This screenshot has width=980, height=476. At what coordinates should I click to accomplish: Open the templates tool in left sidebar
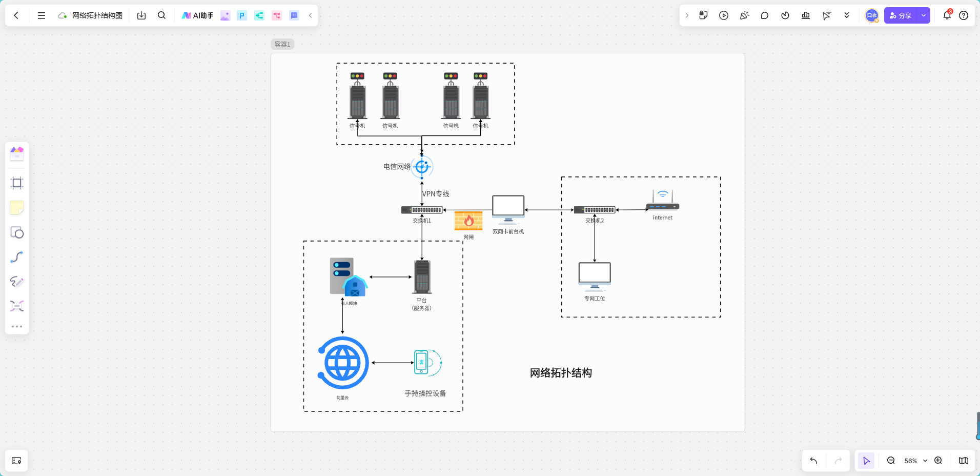(x=17, y=153)
